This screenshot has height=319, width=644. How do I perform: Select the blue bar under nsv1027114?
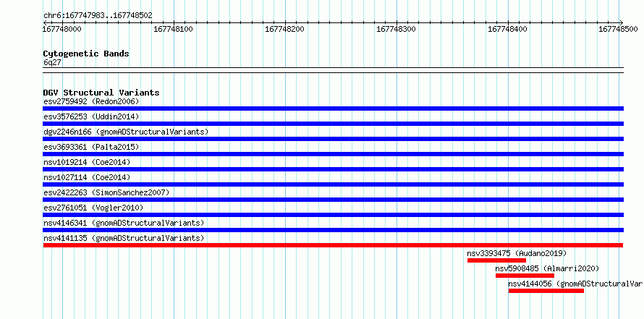pyautogui.click(x=333, y=184)
